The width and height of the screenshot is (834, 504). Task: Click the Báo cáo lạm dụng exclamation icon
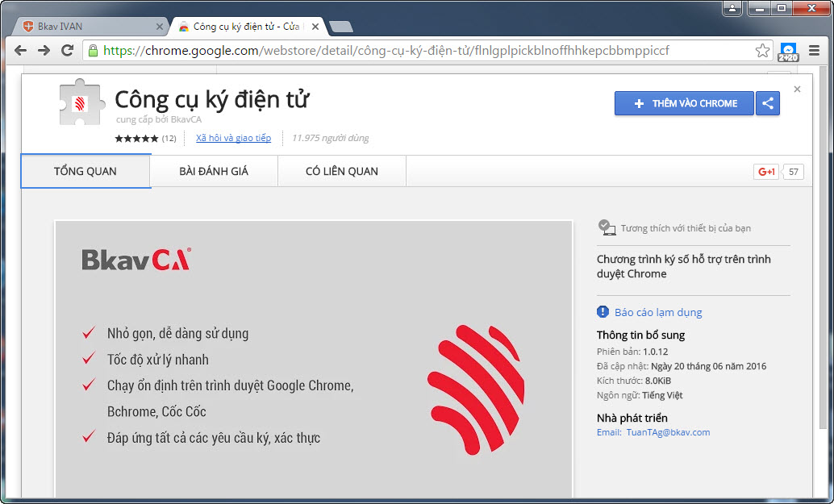(603, 311)
